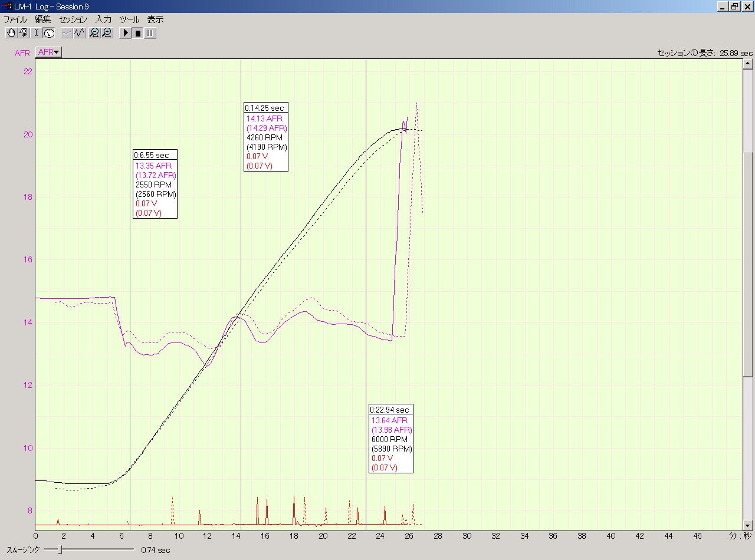Click the LM-1 Log app title icon
The width and height of the screenshot is (755, 560).
[7, 6]
